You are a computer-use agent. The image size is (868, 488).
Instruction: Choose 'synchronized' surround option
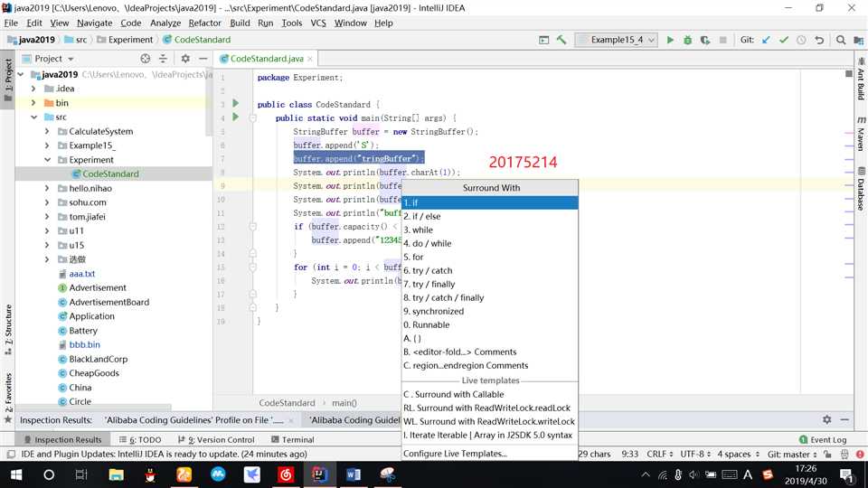[x=490, y=311]
